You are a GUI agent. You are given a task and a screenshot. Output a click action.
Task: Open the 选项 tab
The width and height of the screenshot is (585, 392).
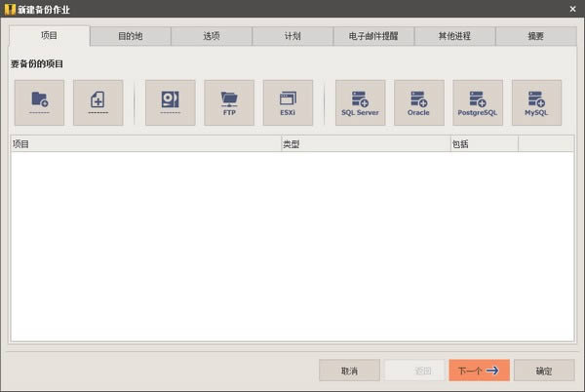[x=212, y=36]
